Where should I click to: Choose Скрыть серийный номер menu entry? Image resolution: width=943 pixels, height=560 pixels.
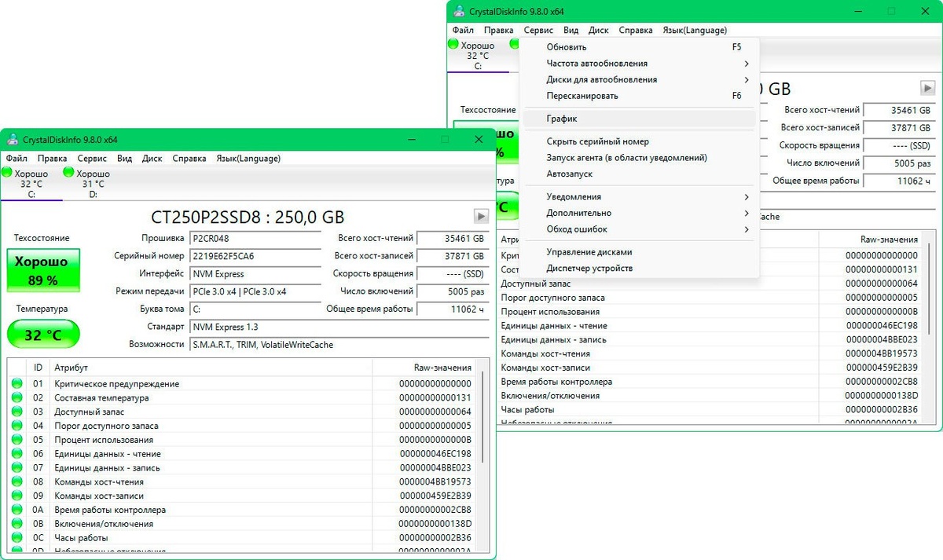(x=639, y=141)
